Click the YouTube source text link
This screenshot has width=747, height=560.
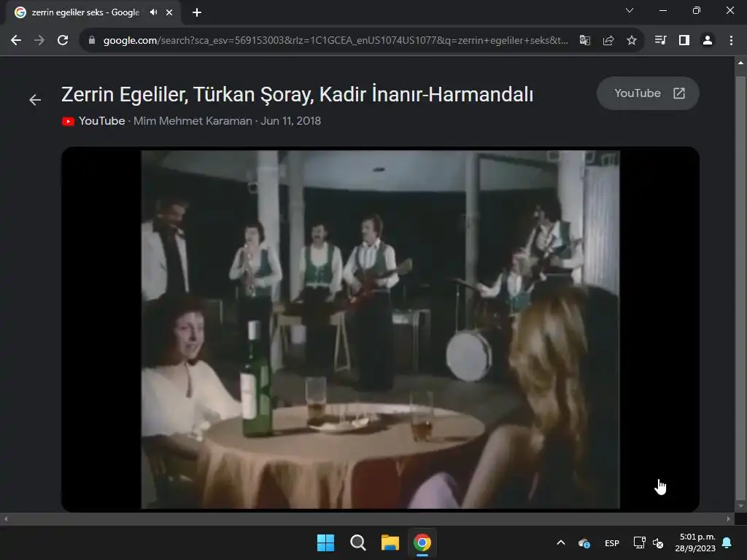102,121
